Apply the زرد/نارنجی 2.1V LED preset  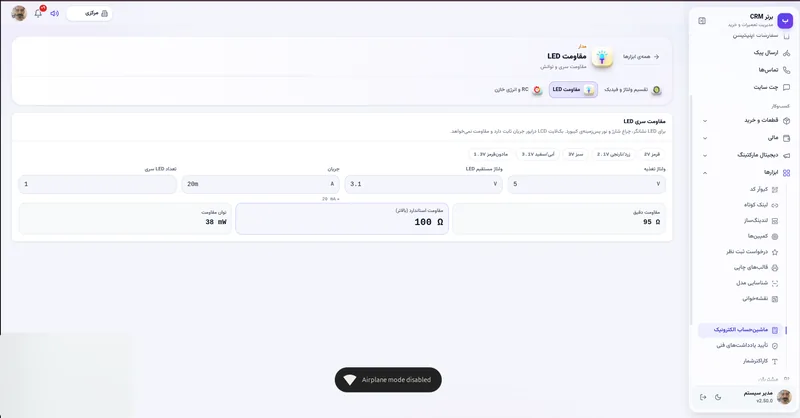coord(613,154)
